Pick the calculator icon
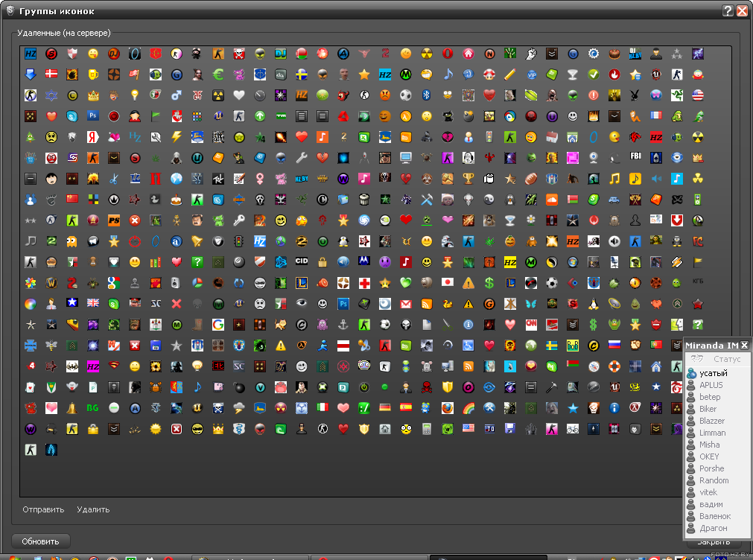The width and height of the screenshot is (753, 560). click(427, 429)
